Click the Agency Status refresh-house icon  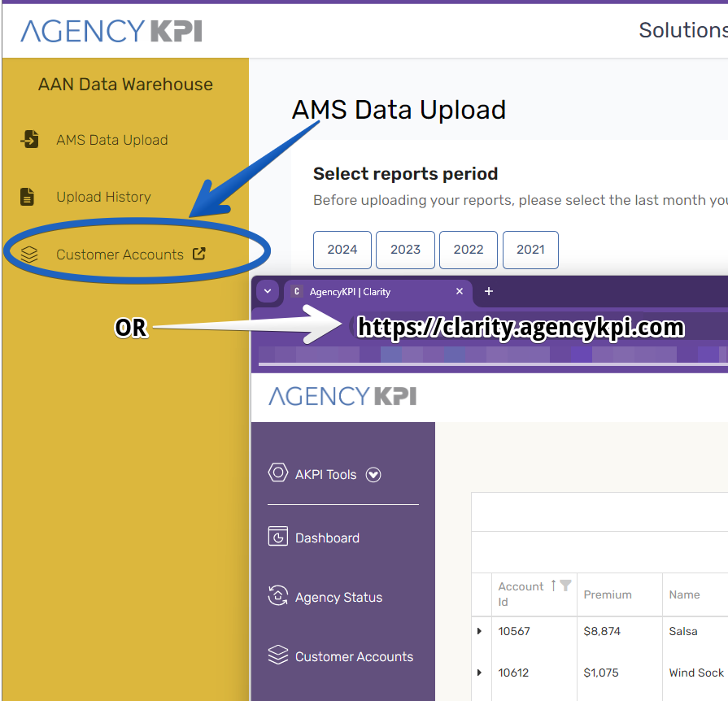point(277,595)
